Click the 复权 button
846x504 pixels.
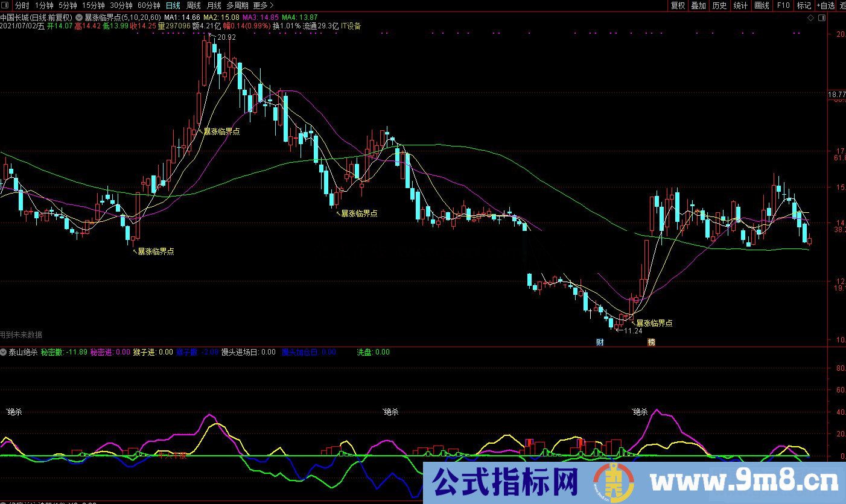(678, 5)
